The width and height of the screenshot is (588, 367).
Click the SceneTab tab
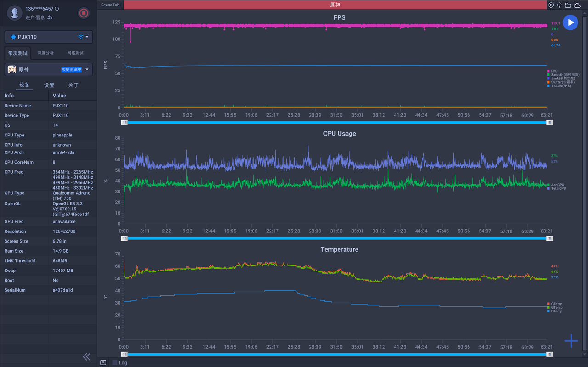coord(110,5)
